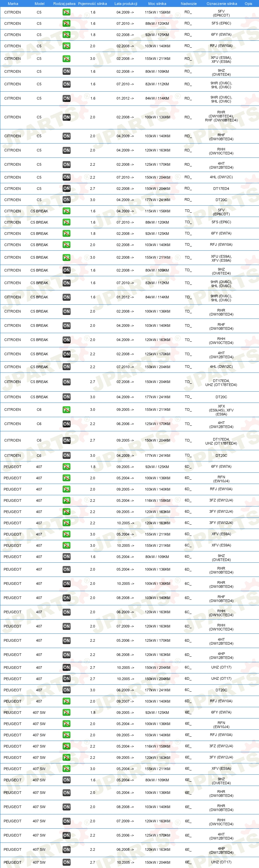Click diesel ON icon in Peugeot 407 1.6 80kW row
Image resolution: width=259 pixels, height=868 pixels.
67,557
